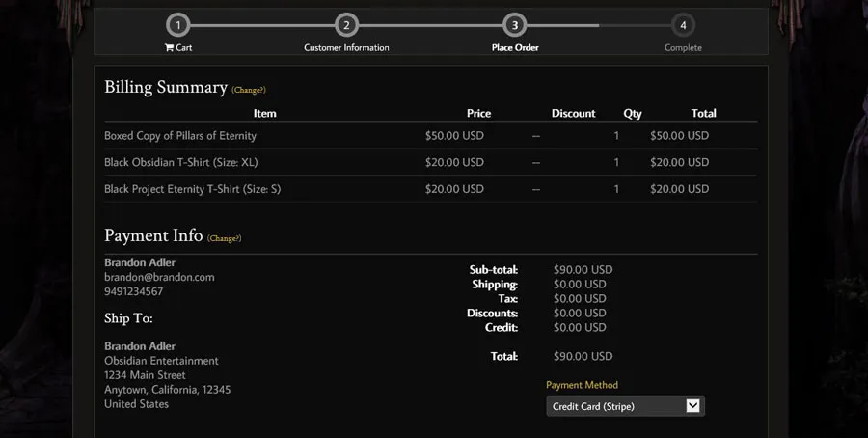This screenshot has width=868, height=438.
Task: Click the final Total $90.00 USD value
Action: click(x=583, y=356)
